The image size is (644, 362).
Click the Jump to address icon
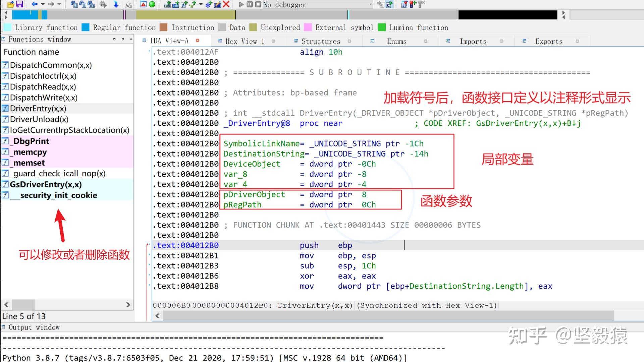116,4
